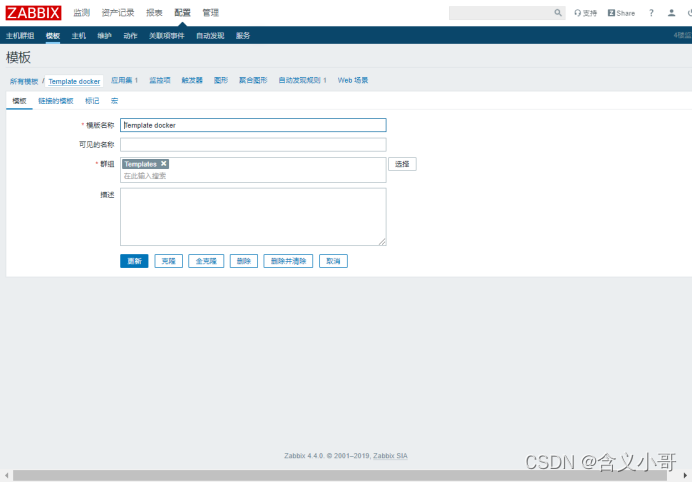Click the 描述 textarea resize handle

pyautogui.click(x=382, y=241)
